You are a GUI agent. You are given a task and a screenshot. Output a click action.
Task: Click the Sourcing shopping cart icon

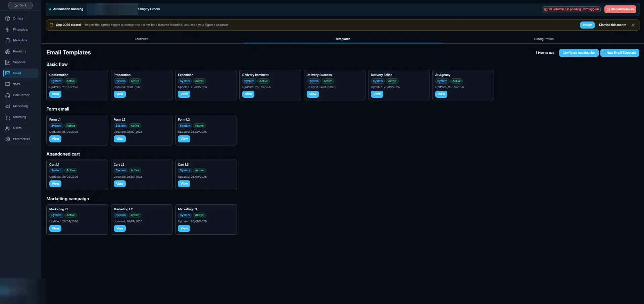tap(8, 117)
